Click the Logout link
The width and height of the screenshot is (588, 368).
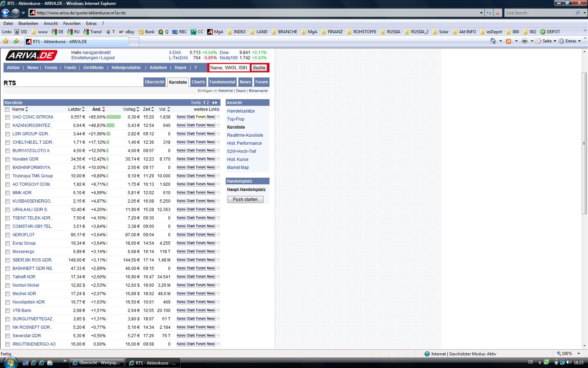[x=108, y=58]
